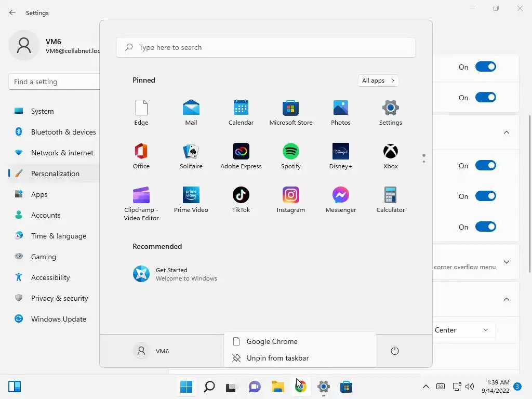Image resolution: width=532 pixels, height=399 pixels.
Task: Expand the corner overflow menu section
Action: [x=506, y=262]
